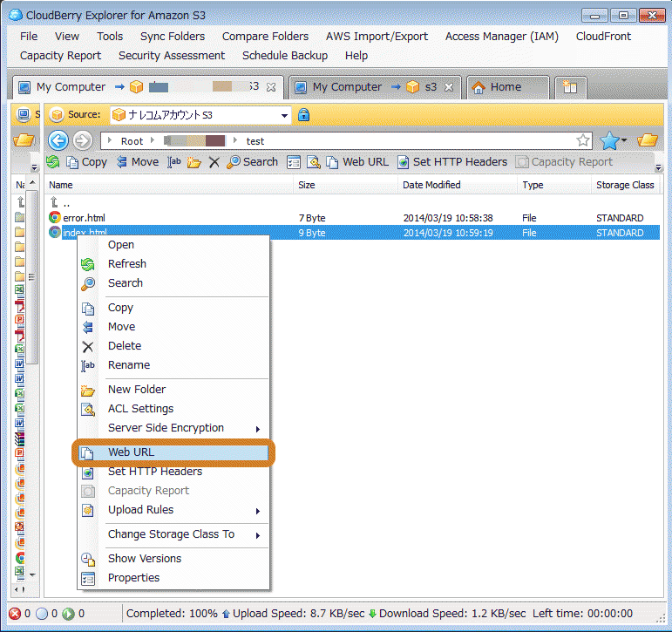Open Compare Folders menu
Image resolution: width=672 pixels, height=632 pixels.
265,37
